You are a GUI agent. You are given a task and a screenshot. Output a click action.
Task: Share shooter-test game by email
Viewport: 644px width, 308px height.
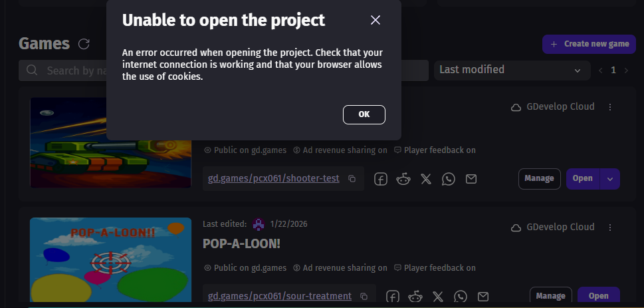coord(471,179)
